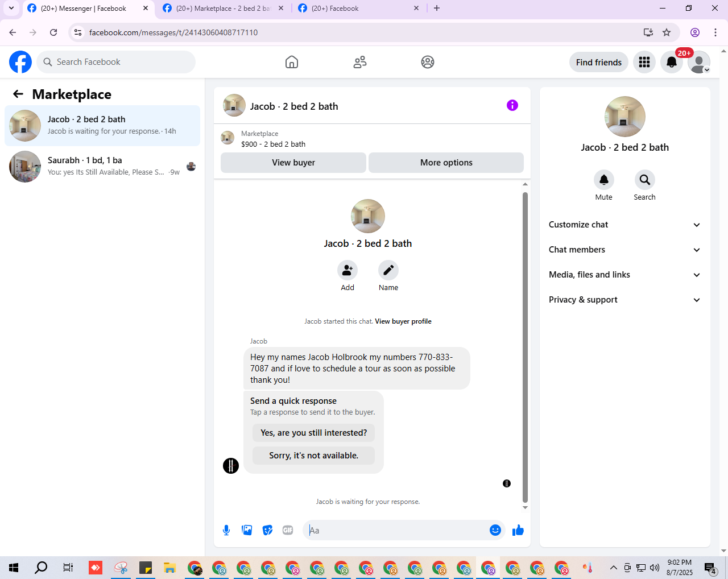This screenshot has width=728, height=579.
Task: Click the Search magnifier in chat details panel
Action: pyautogui.click(x=645, y=180)
